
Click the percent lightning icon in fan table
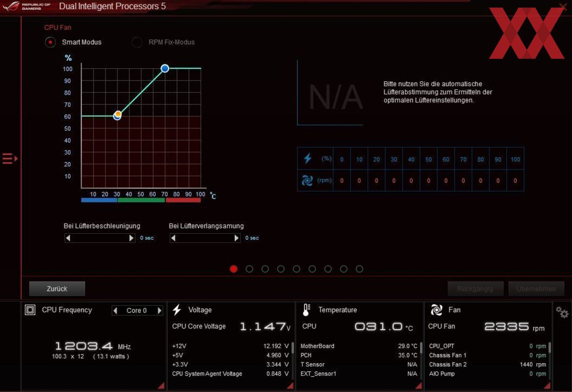[x=307, y=159]
